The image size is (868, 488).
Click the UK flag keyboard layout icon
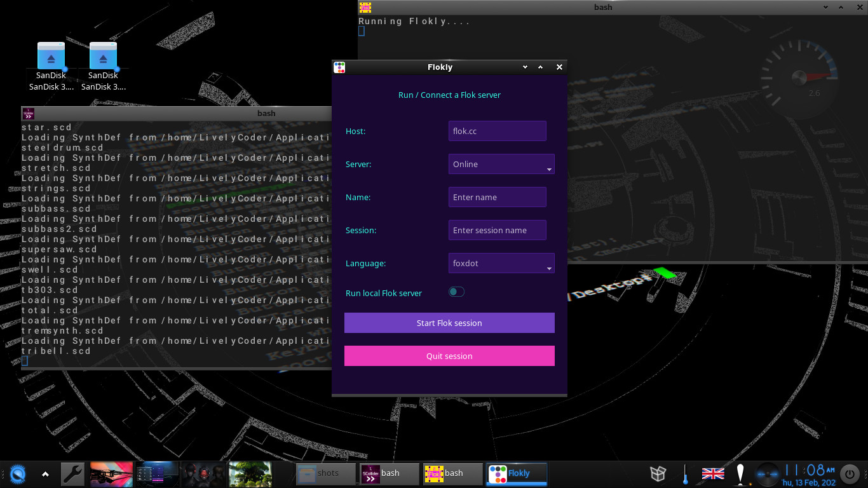[713, 473]
